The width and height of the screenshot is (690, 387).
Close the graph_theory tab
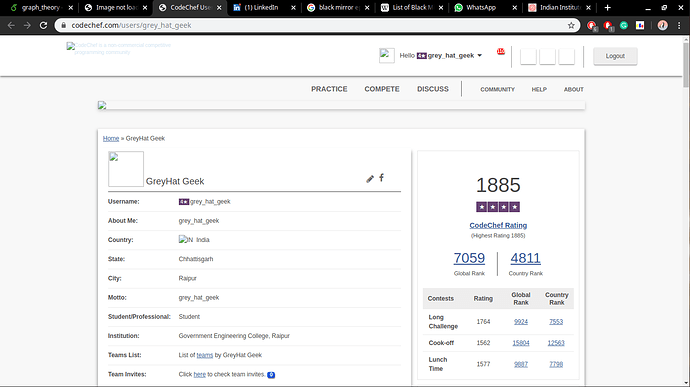pos(70,7)
